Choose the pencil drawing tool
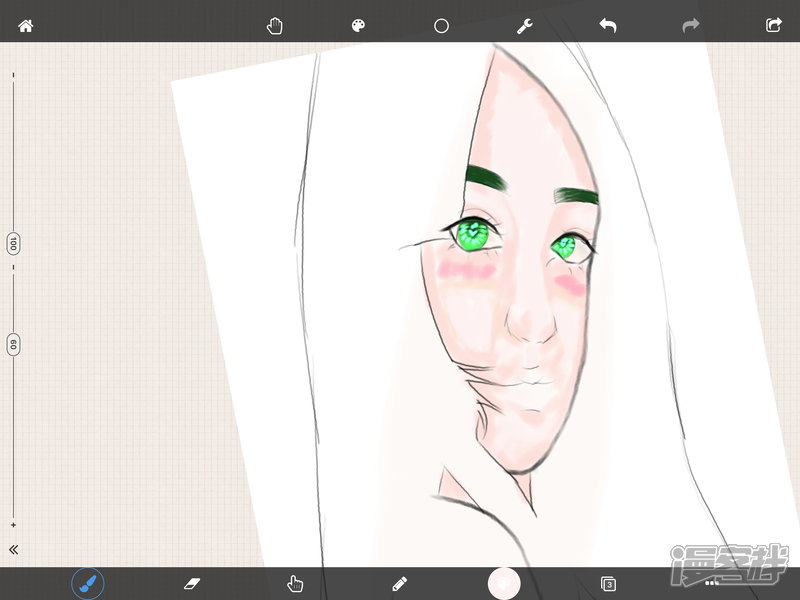The width and height of the screenshot is (800, 600). [400, 583]
